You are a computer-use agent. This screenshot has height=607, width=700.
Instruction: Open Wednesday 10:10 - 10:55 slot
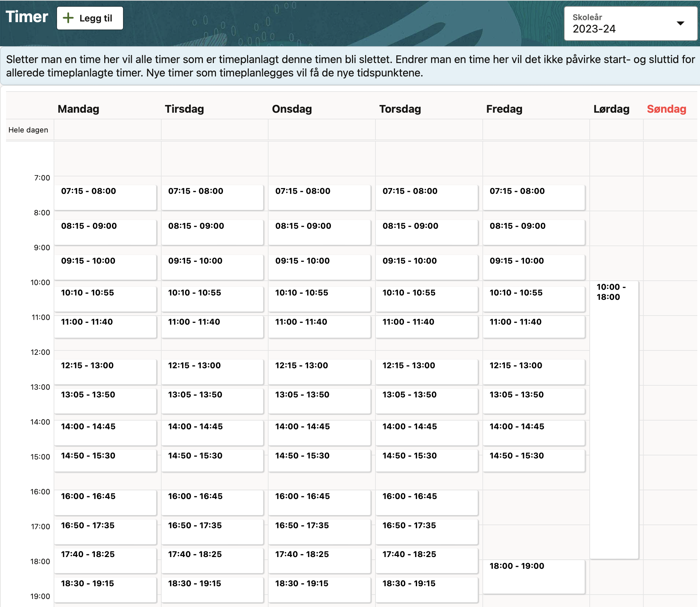point(319,298)
